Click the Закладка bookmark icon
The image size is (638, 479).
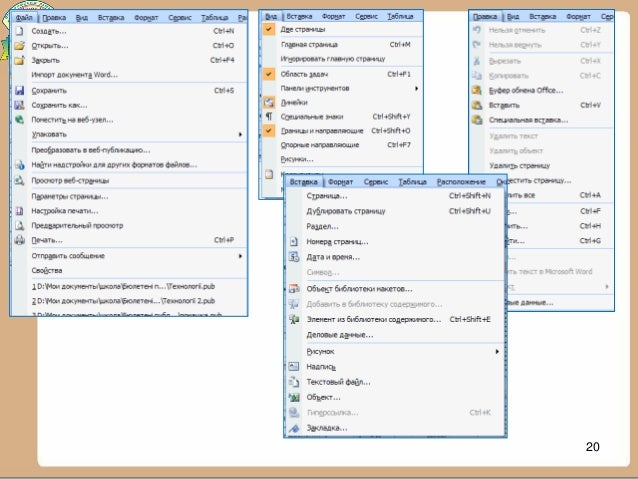[x=294, y=427]
